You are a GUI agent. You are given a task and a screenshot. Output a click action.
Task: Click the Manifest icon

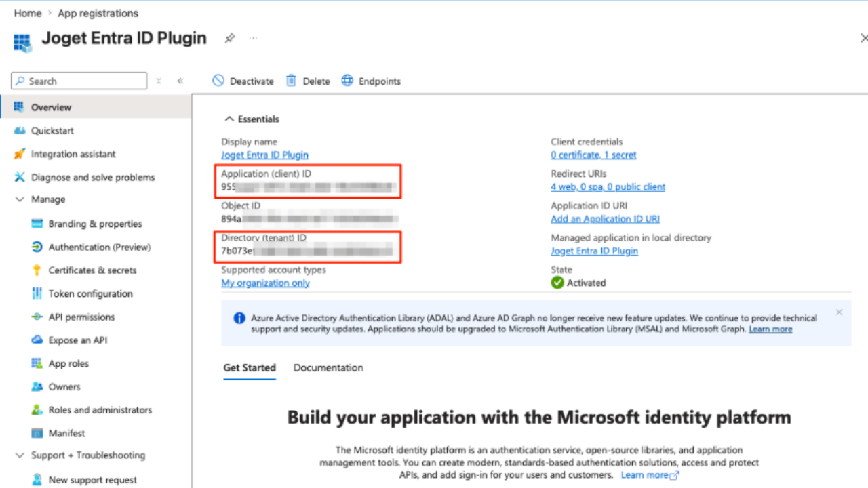[37, 433]
